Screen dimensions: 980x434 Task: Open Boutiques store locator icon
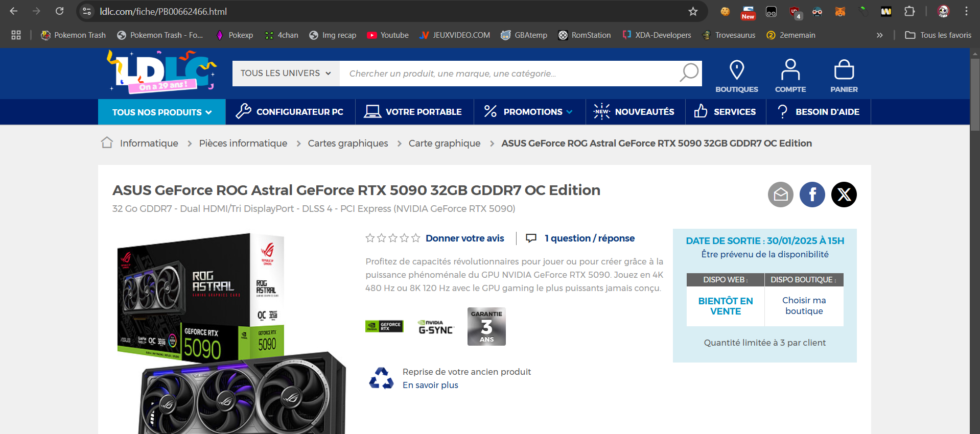737,76
